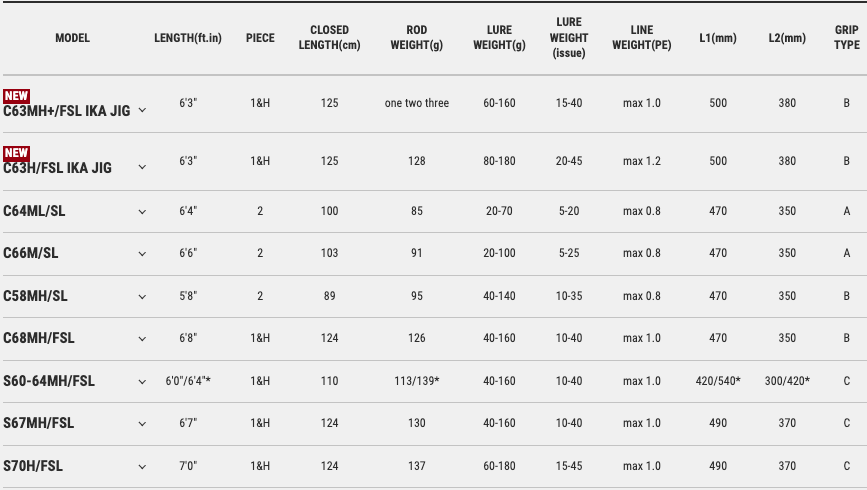The height and width of the screenshot is (490, 867).
Task: Select the C66M/SL model name
Action: pyautogui.click(x=31, y=254)
